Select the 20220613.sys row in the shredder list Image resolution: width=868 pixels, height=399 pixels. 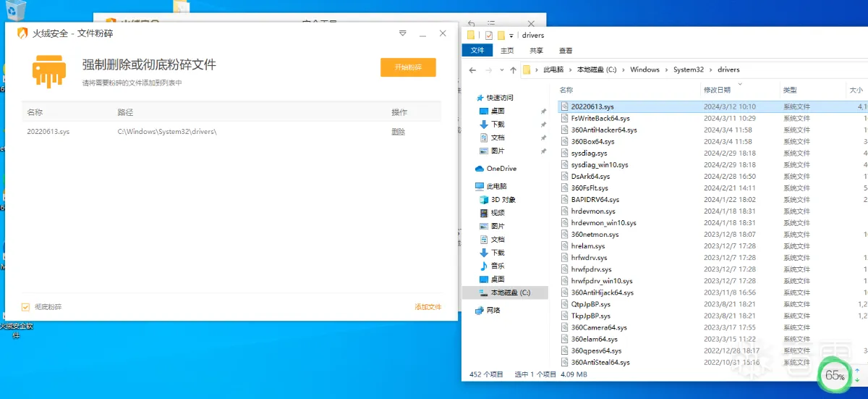(x=231, y=132)
